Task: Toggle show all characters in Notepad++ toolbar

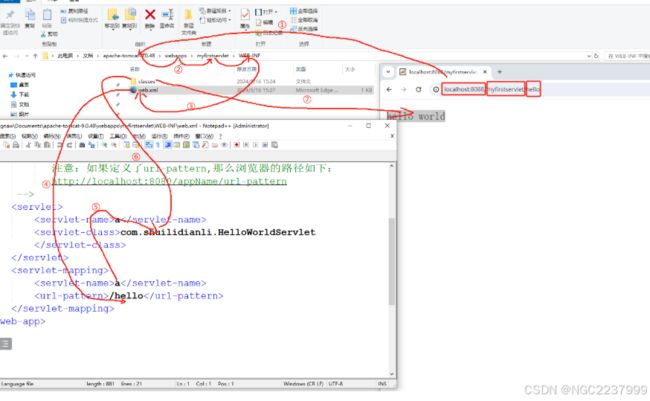Action: click(x=158, y=145)
